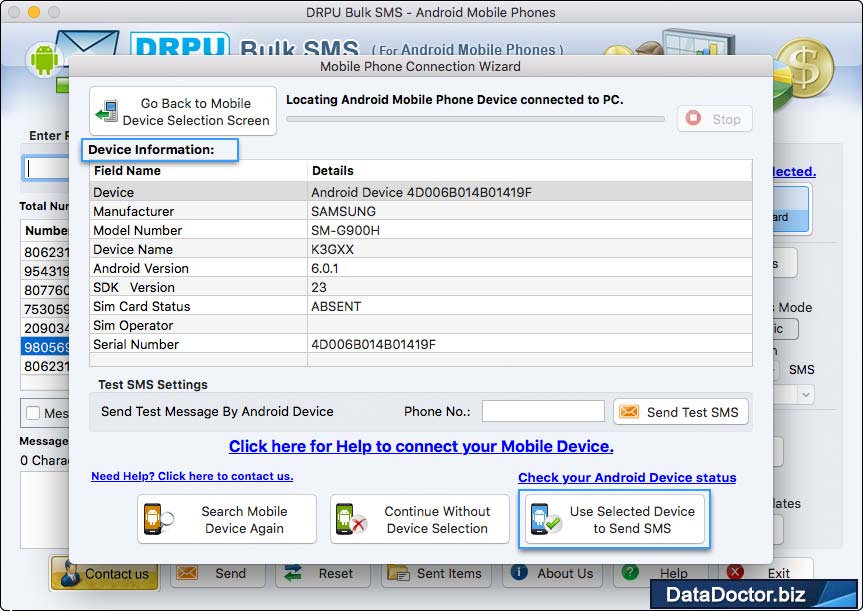The image size is (863, 611).
Task: Select the Android Version value 6.0.1
Action: click(325, 268)
